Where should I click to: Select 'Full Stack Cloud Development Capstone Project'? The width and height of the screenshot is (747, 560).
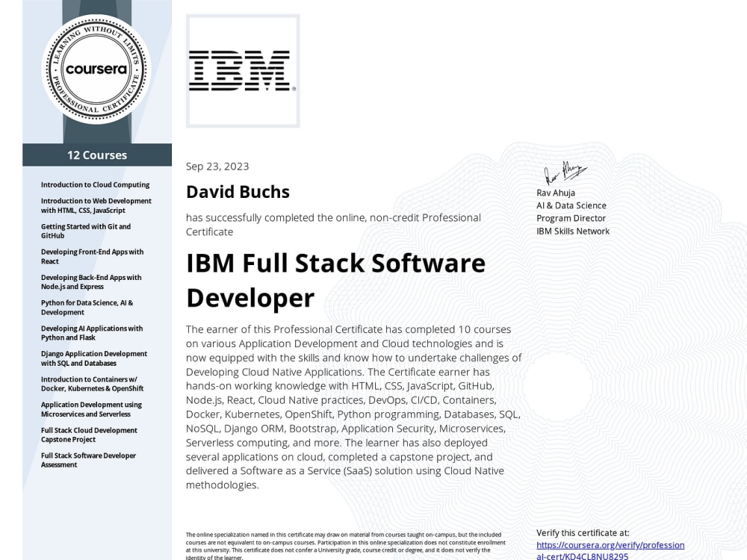(89, 435)
